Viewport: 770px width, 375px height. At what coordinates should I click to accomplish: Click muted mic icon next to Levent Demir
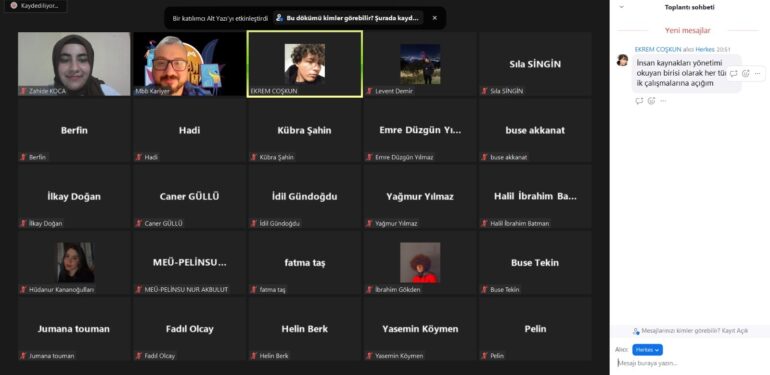point(369,91)
